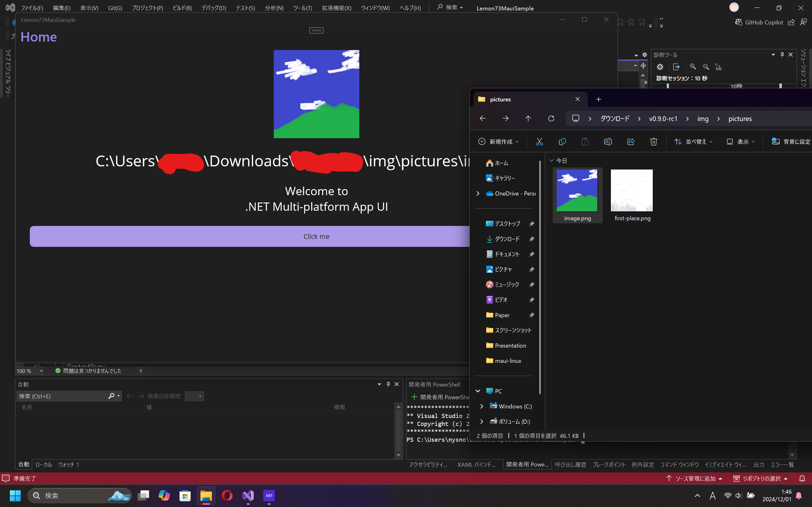812x507 pixels.
Task: Click the rename icon in Explorer toolbar
Action: (608, 142)
